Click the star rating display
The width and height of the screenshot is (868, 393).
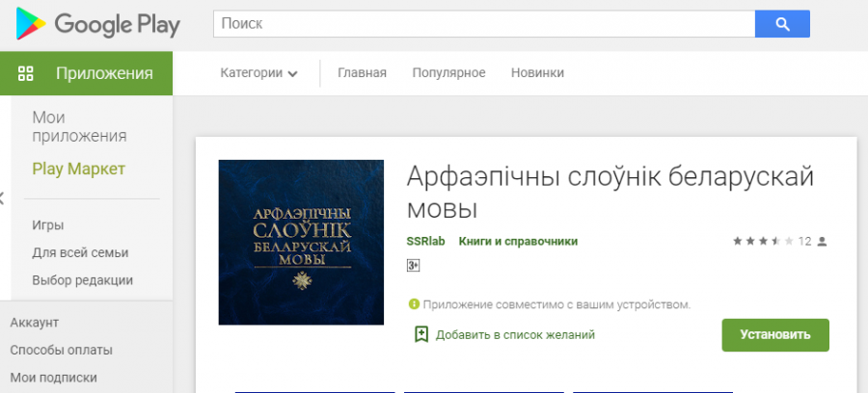tap(763, 242)
